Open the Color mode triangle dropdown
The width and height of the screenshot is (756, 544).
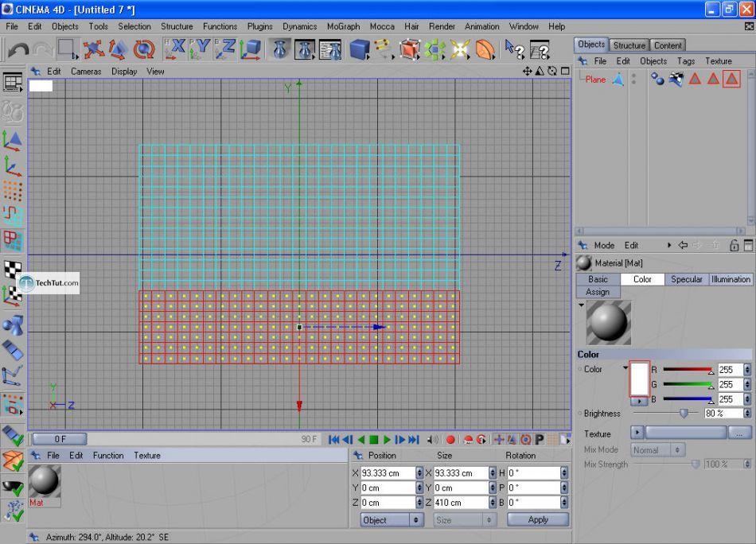(625, 368)
